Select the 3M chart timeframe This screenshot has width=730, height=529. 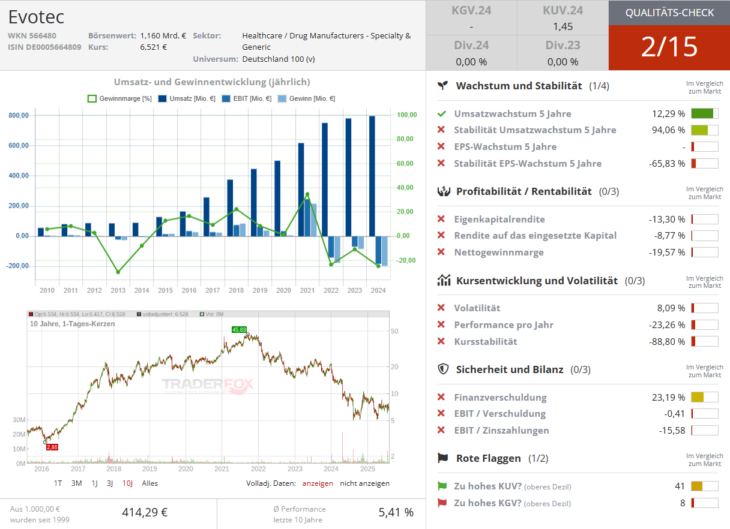76,483
